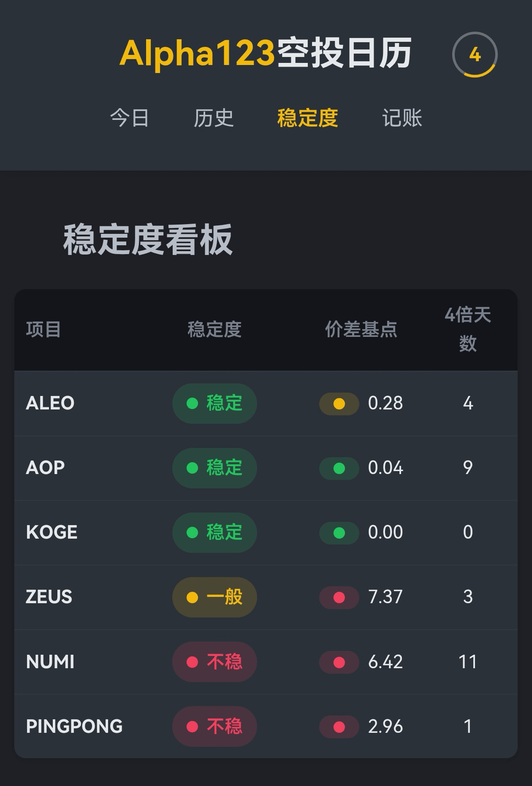Select the 稳定度 tab
Image resolution: width=532 pixels, height=786 pixels.
click(307, 118)
